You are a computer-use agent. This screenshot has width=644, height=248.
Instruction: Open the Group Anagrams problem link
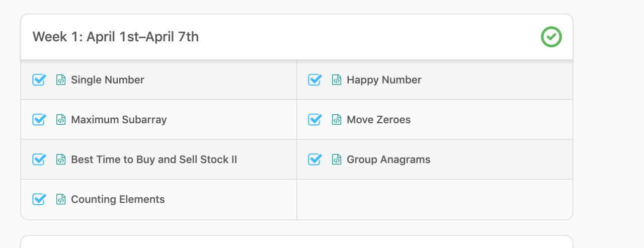point(388,159)
